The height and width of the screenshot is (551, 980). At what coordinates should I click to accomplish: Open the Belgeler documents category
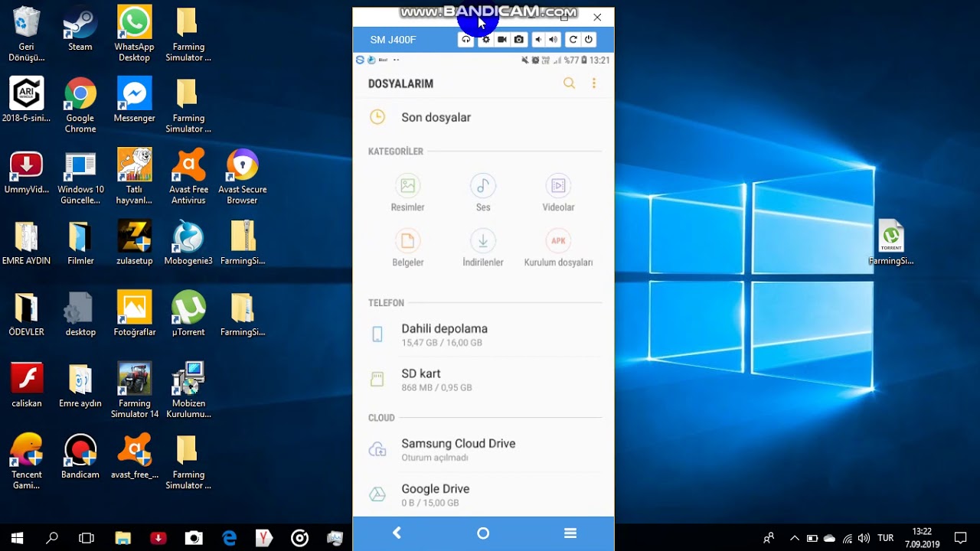point(407,248)
